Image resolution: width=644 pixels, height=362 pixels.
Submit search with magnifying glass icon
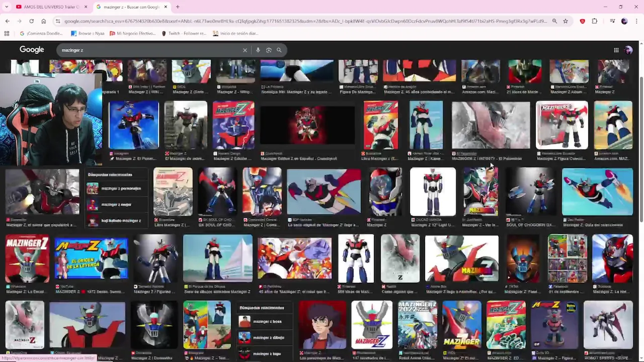pos(279,50)
